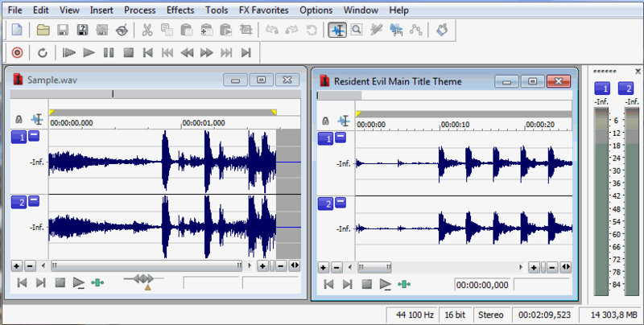Open the FX Favorites menu

pyautogui.click(x=262, y=10)
